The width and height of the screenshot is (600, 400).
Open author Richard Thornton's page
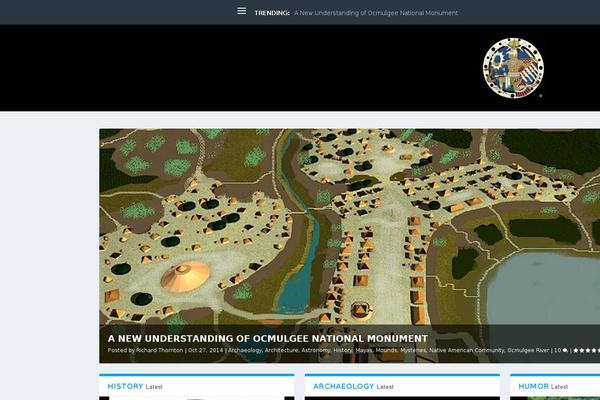tap(160, 350)
